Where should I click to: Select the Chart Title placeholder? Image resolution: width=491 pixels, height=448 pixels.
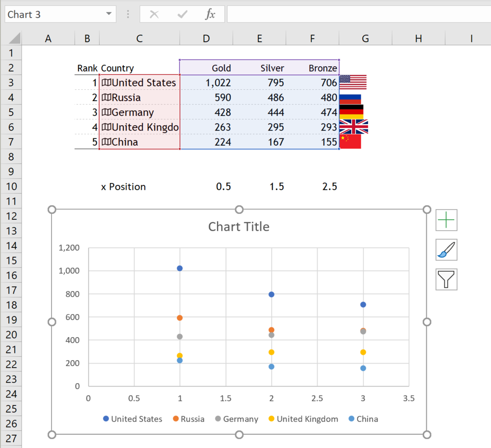(x=239, y=226)
